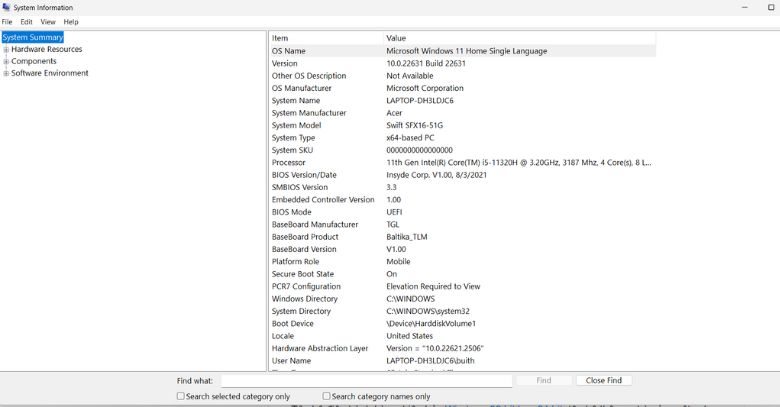
Task: Select the Software Environment tree item
Action: click(50, 73)
